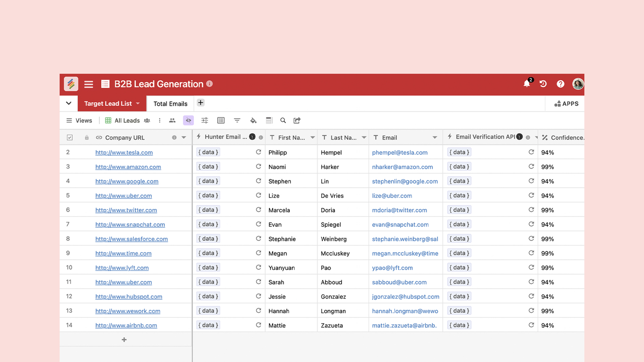Add a new row with the plus
The width and height of the screenshot is (644, 362).
pyautogui.click(x=124, y=340)
